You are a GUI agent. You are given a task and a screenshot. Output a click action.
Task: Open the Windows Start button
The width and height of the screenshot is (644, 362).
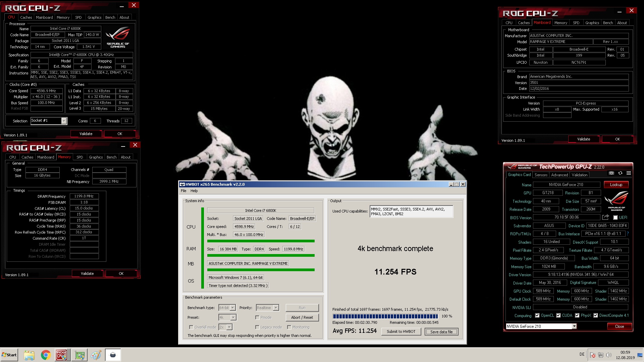[x=9, y=355]
